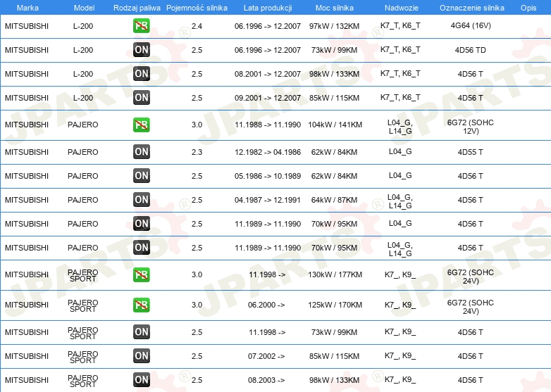This screenshot has width=551, height=392.
Task: Click the ON icon in the L-200 98kW / 133KM row
Action: point(141,74)
